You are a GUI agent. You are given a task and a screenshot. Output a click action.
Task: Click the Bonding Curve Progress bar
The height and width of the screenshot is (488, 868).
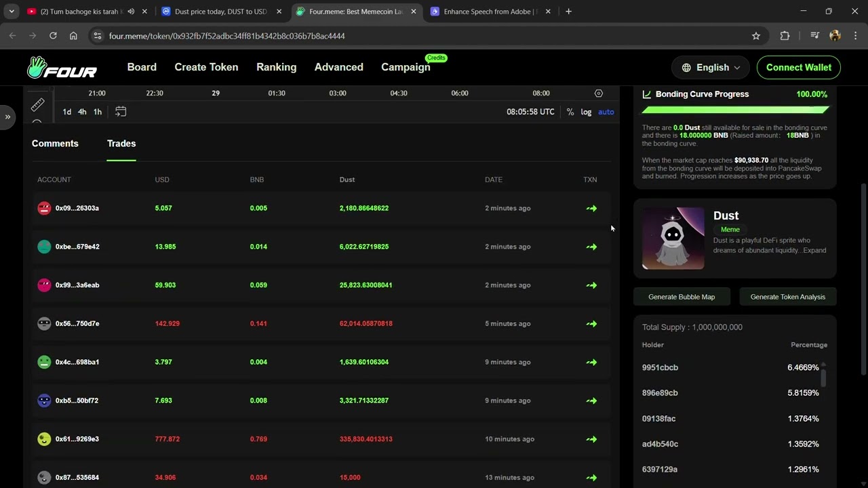735,109
